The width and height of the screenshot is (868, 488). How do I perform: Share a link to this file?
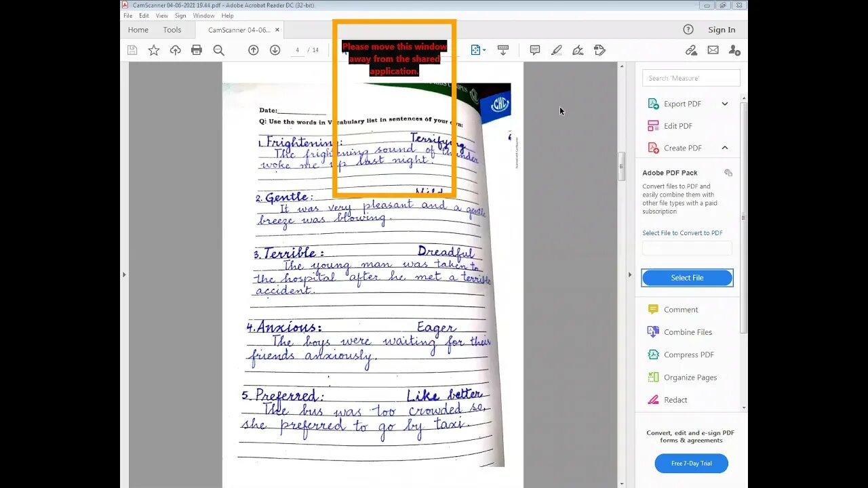click(x=691, y=50)
